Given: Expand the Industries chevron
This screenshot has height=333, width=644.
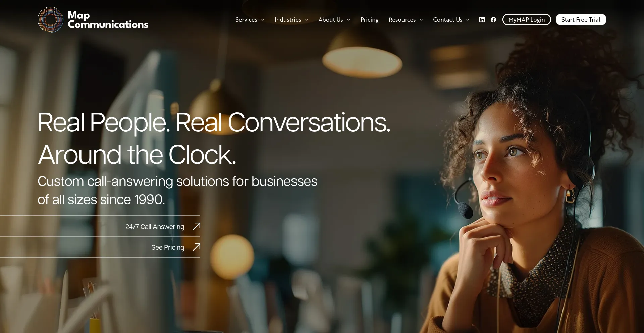Looking at the screenshot, I should click(307, 20).
